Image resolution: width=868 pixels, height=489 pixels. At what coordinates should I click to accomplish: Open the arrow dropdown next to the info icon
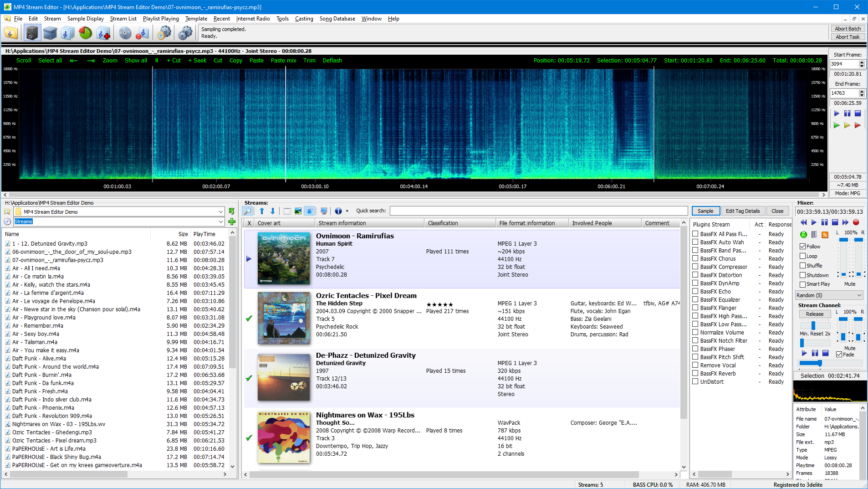(x=347, y=211)
